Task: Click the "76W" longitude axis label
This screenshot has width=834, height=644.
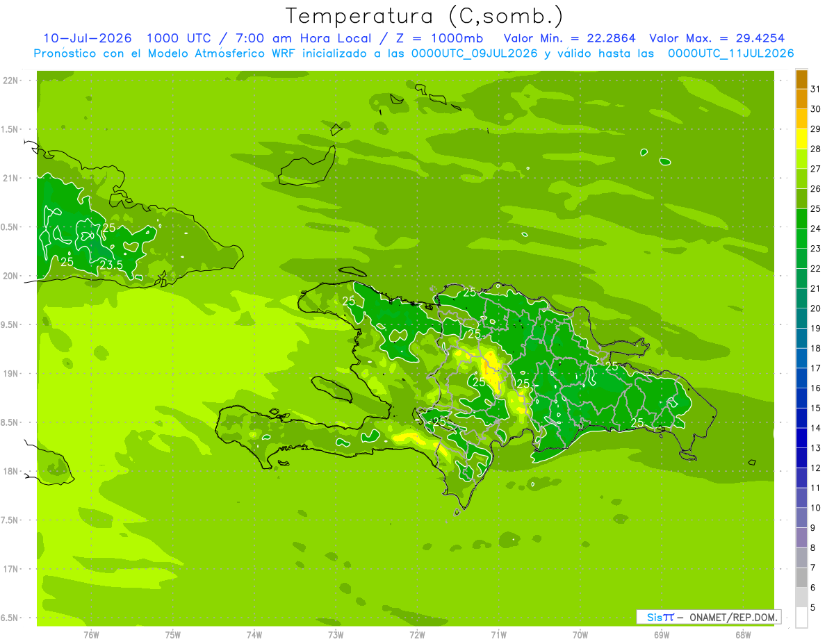Action: pos(91,634)
